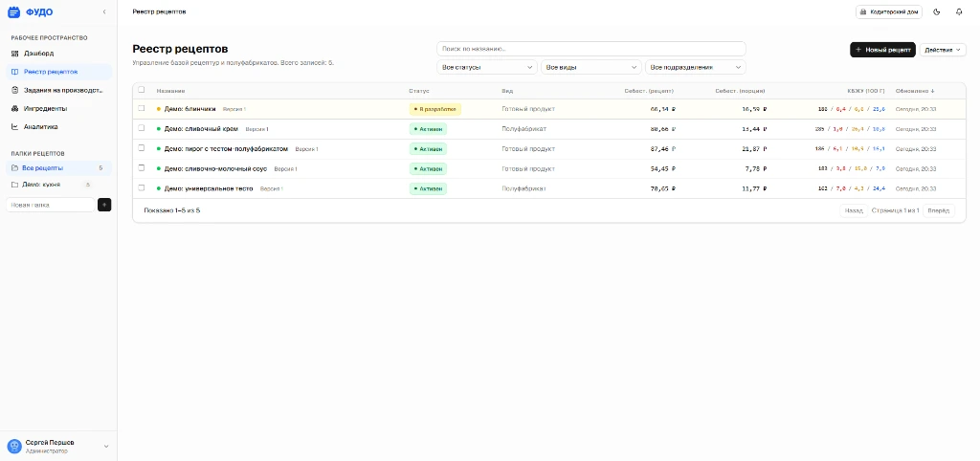Image resolution: width=980 pixels, height=461 pixels.
Task: Click the ФУДО logo icon
Action: [x=13, y=11]
